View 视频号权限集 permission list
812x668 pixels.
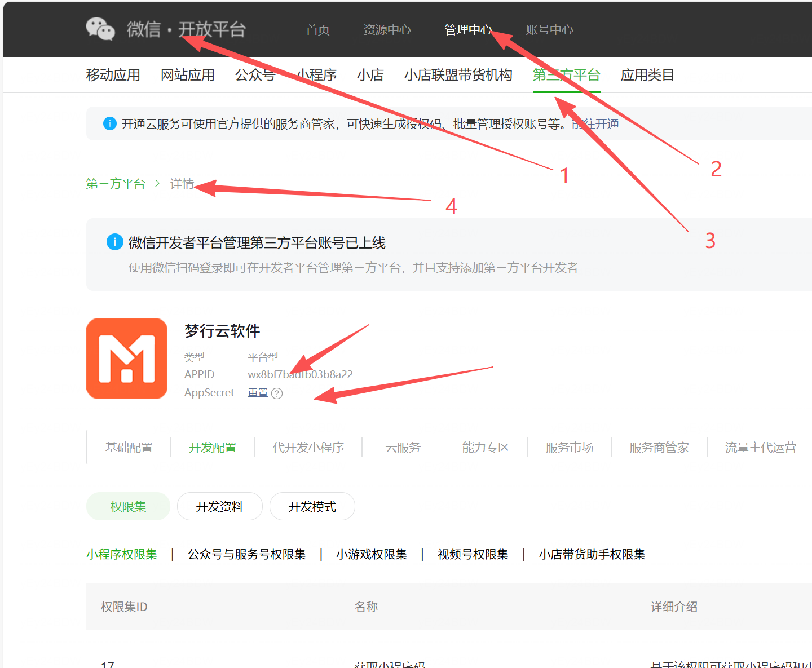(473, 555)
